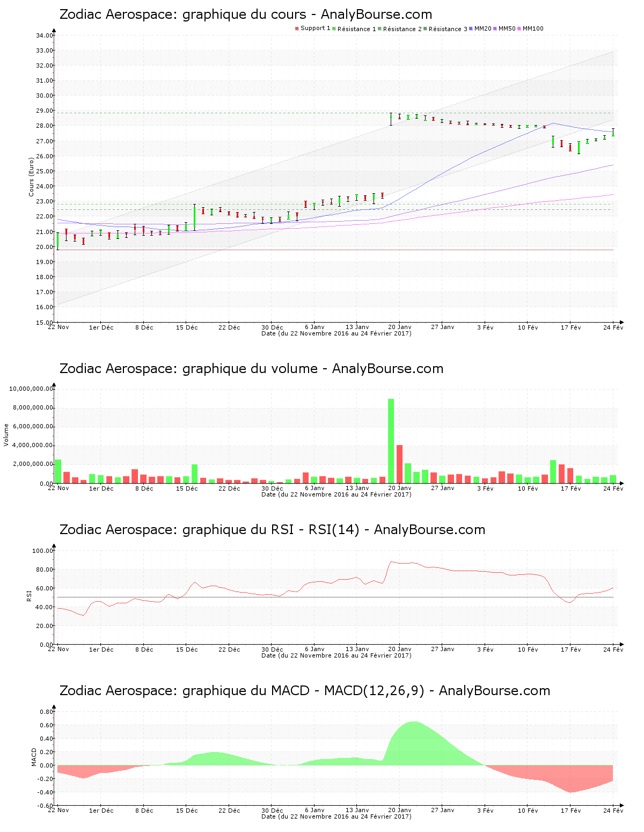The height and width of the screenshot is (832, 644).
Task: Click '24 Fév' date under price chart
Action: pyautogui.click(x=613, y=327)
